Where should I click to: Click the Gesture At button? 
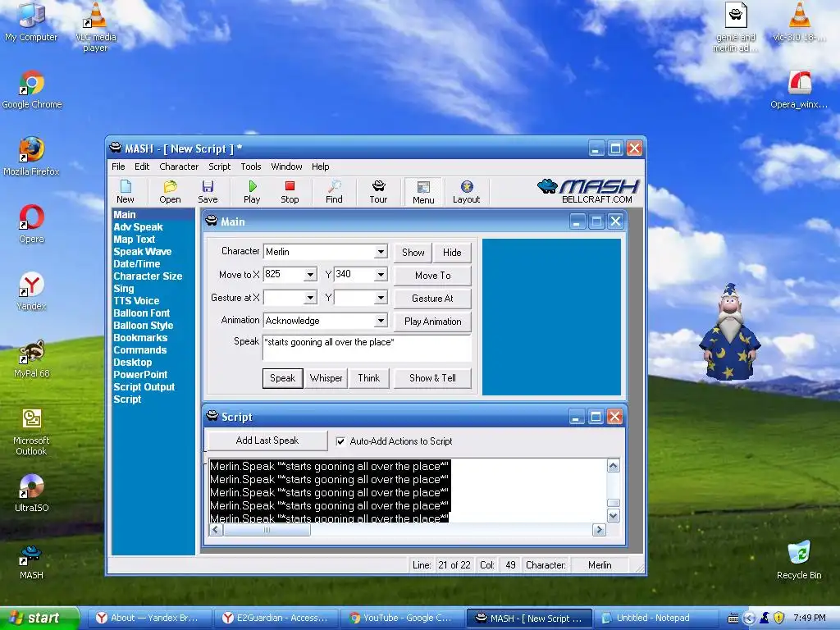433,299
